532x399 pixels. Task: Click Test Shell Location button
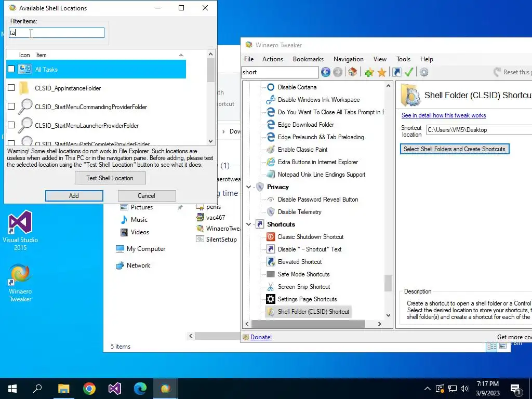coord(110,178)
